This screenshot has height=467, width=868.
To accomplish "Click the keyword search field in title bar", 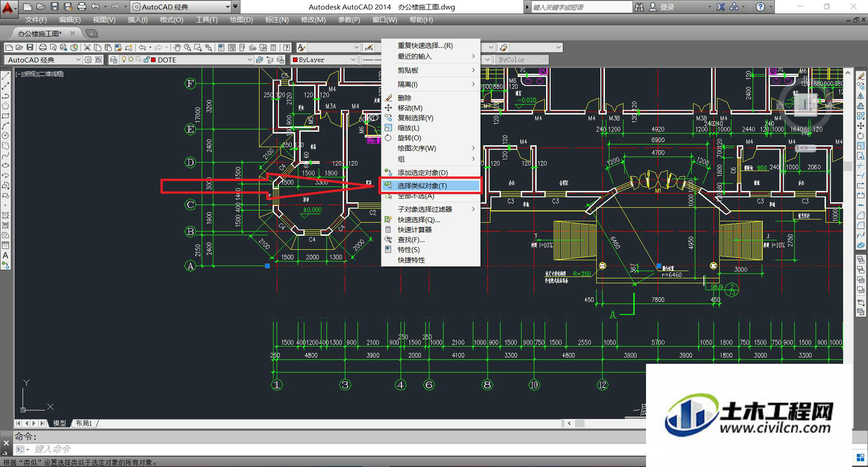I will coord(581,7).
